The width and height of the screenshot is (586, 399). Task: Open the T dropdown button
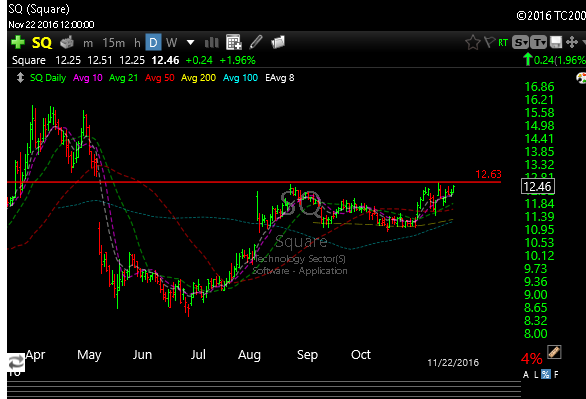(x=539, y=43)
